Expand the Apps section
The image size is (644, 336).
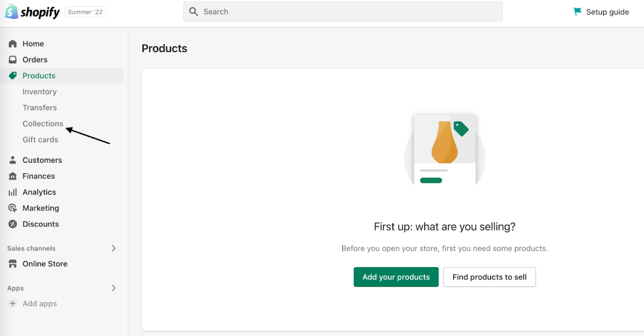click(x=113, y=288)
